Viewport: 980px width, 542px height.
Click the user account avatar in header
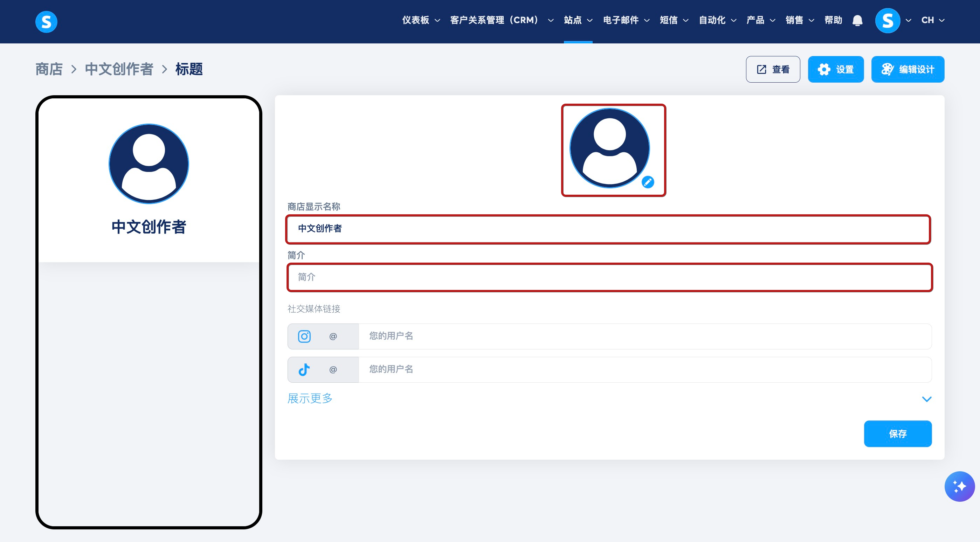887,21
